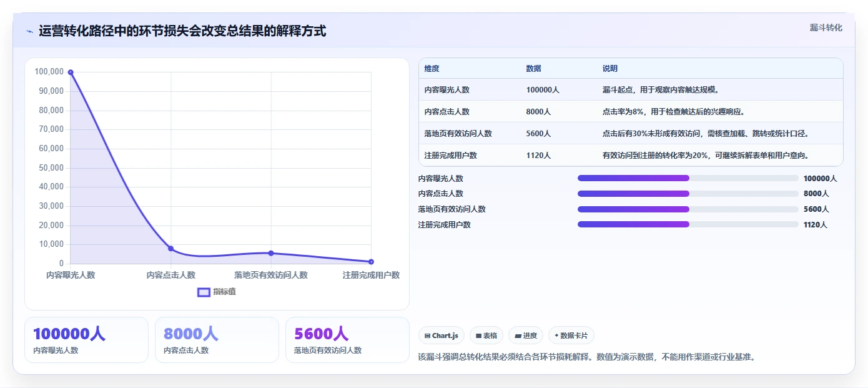868x388 pixels.
Task: Click the 注册完成用户数 progress bar
Action: [688, 224]
